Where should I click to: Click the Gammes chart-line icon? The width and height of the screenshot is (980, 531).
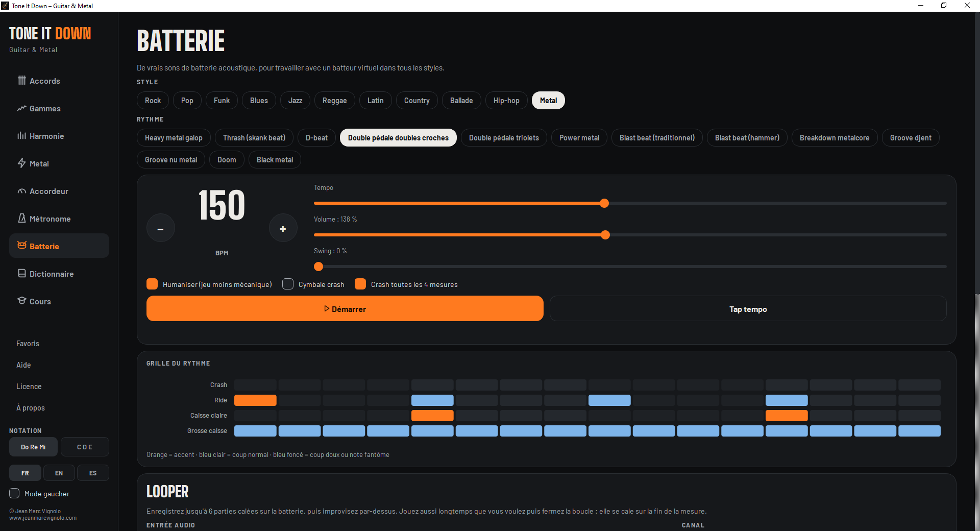tap(21, 108)
